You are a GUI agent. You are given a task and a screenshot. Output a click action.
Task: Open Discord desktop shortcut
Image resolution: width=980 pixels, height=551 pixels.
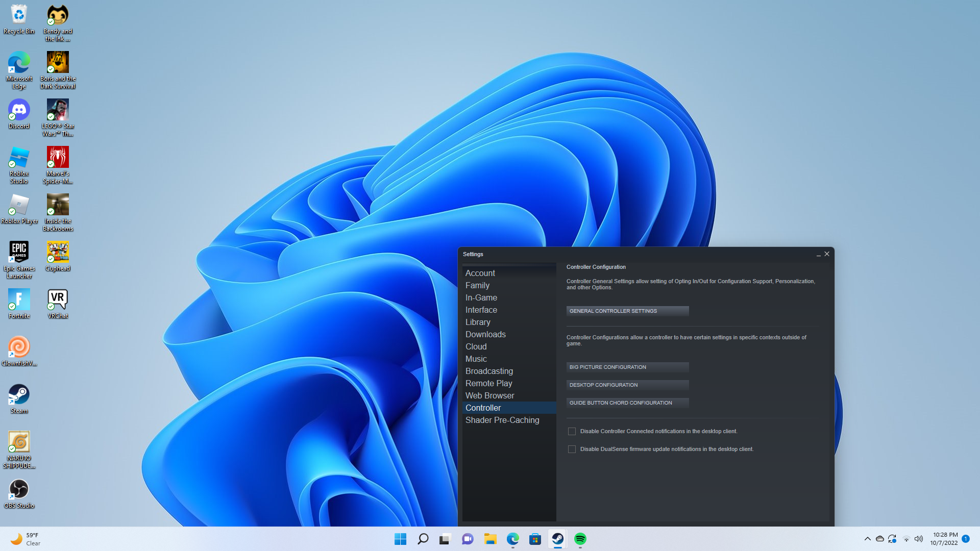[19, 113]
